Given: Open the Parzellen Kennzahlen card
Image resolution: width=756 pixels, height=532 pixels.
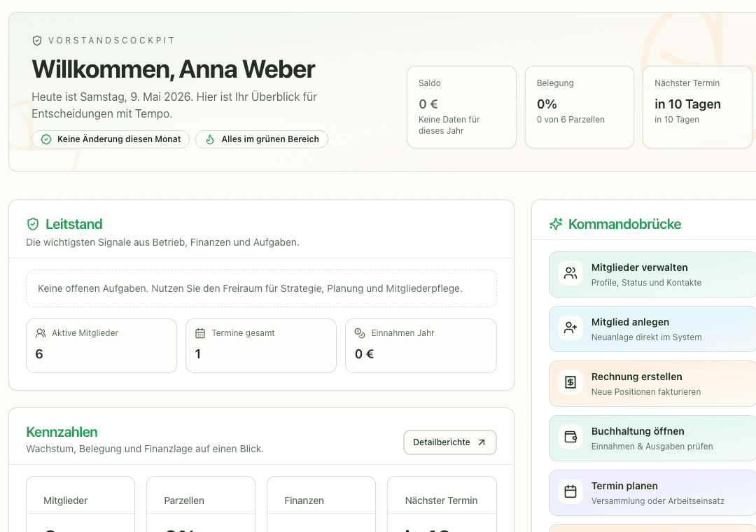Looking at the screenshot, I should point(201,504).
